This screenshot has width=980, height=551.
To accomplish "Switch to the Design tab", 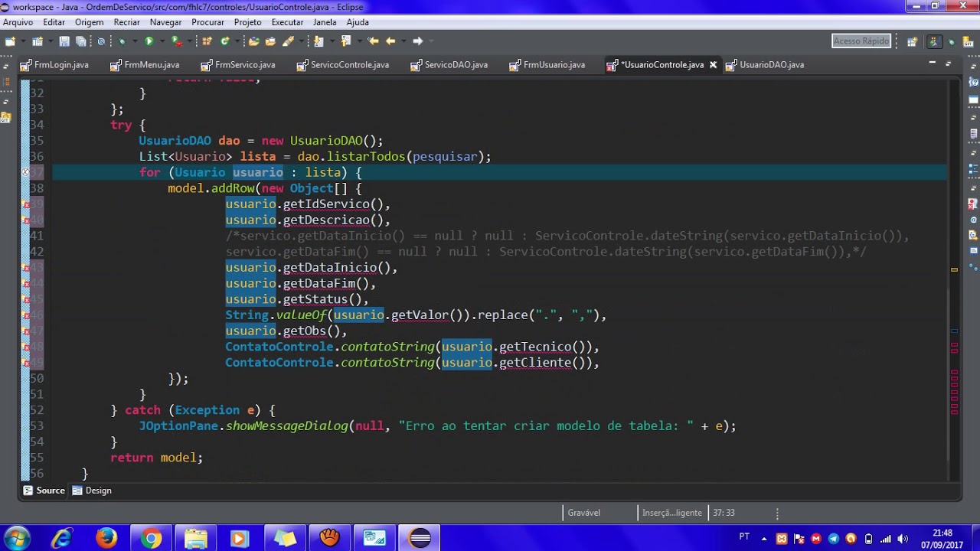I will click(x=92, y=491).
